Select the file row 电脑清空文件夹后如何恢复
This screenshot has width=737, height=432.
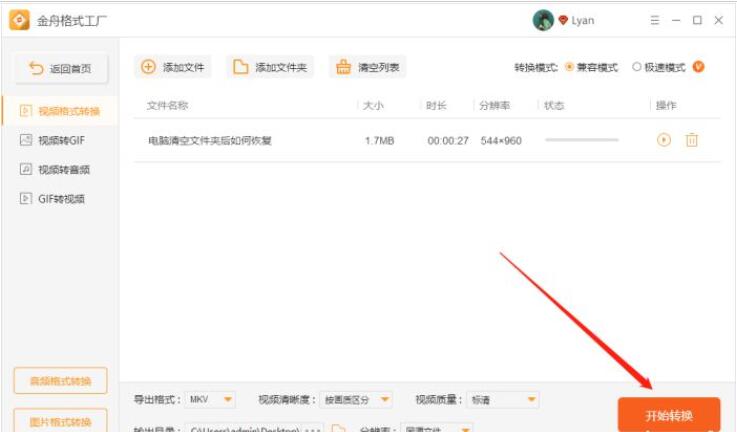point(210,140)
